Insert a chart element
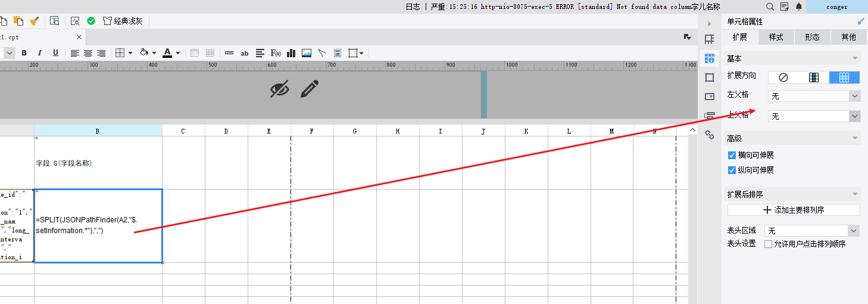 (x=291, y=53)
